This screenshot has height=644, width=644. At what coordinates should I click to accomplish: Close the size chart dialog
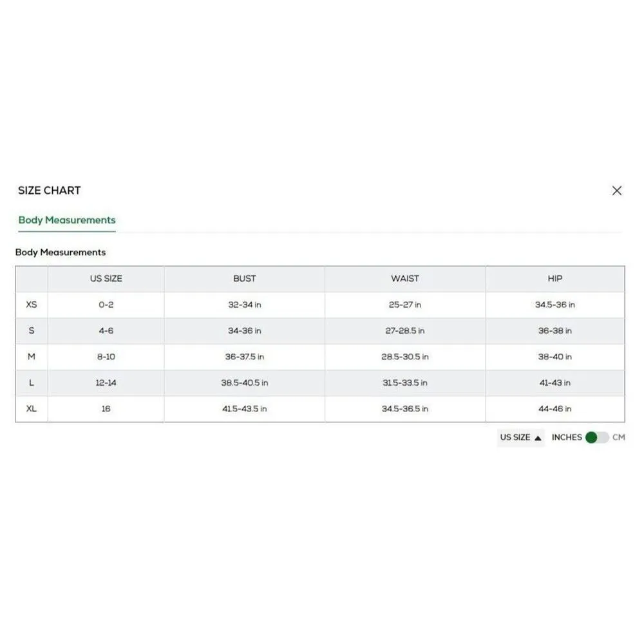[617, 191]
